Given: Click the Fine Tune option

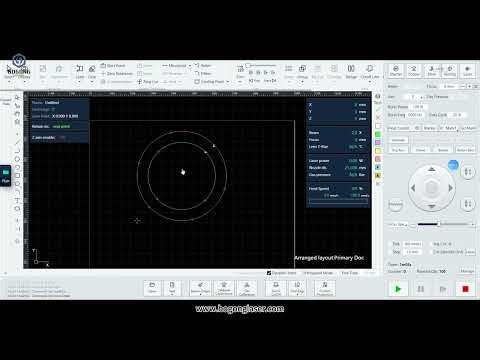Looking at the screenshot, I should [x=349, y=273].
